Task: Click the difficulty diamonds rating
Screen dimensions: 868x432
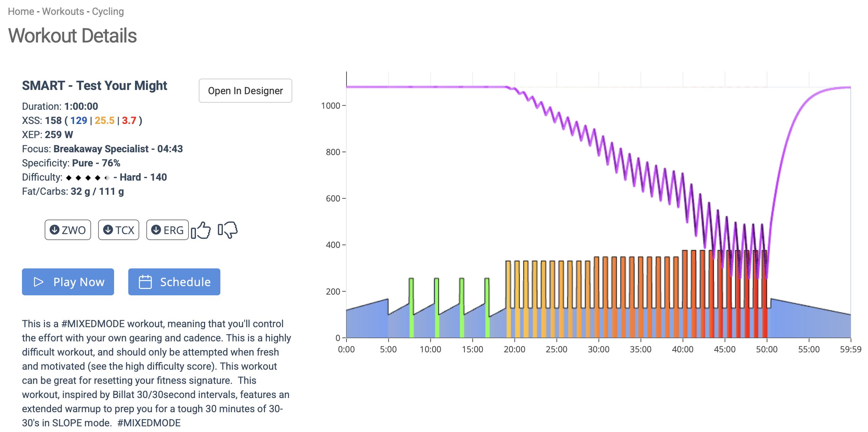Action: click(88, 178)
